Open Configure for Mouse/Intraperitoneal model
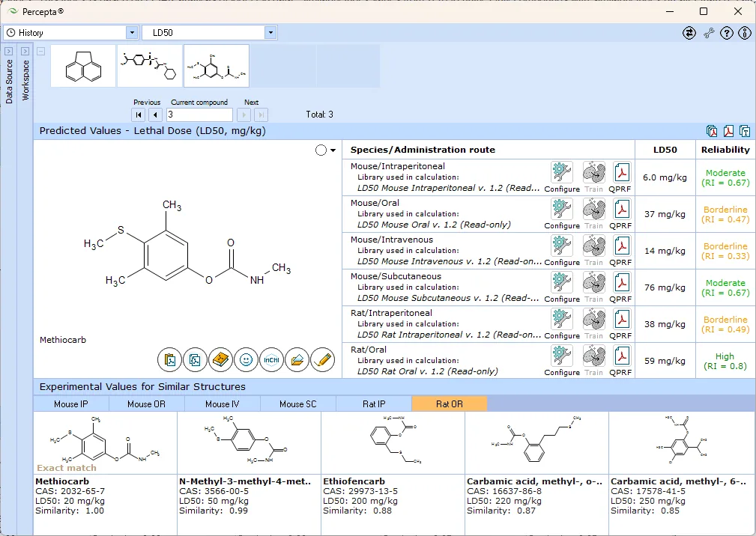Screen dimensions: 756x536 tap(562, 173)
